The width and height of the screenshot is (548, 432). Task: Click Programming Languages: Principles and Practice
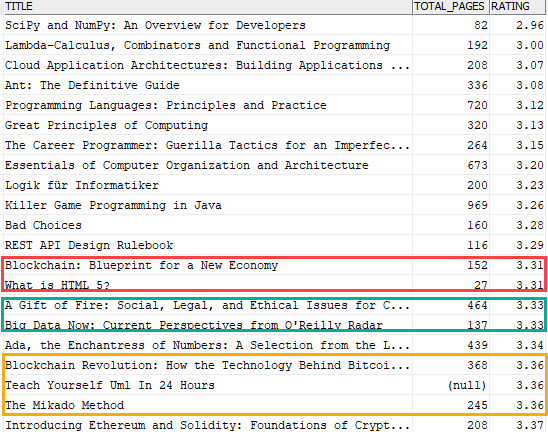tap(166, 105)
